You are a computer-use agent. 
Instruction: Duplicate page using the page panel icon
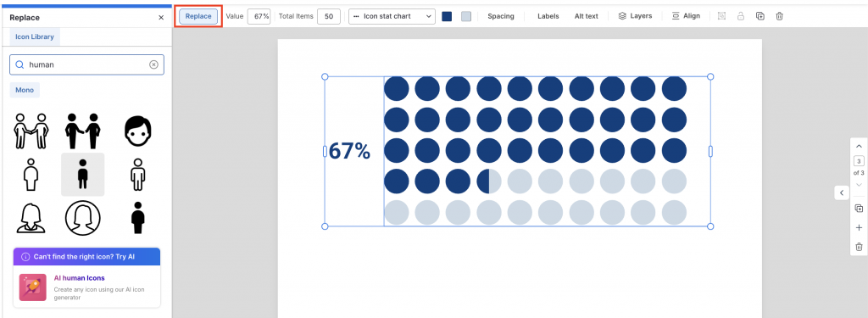(x=859, y=209)
